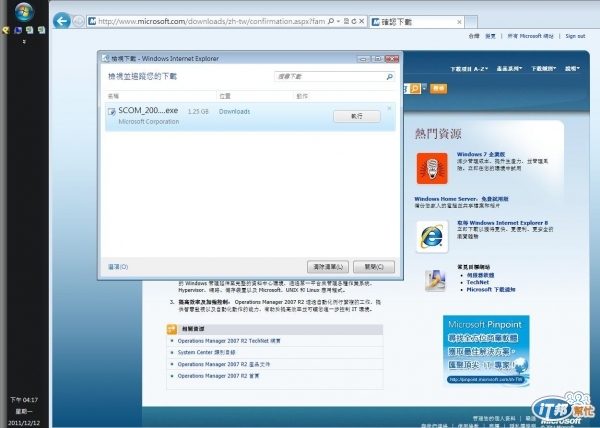The height and width of the screenshot is (428, 600).
Task: Click the Microsoft Corporation publisher text
Action: [148, 122]
